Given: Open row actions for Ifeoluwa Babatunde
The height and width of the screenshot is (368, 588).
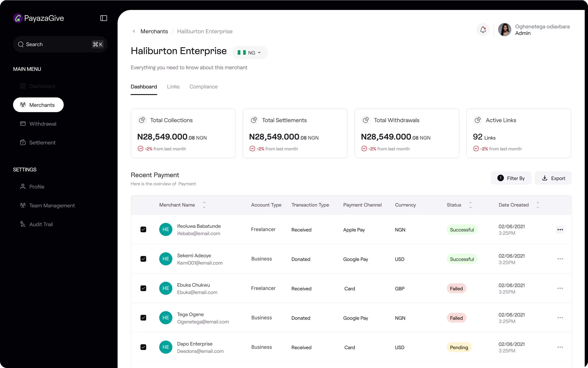Looking at the screenshot, I should (560, 229).
